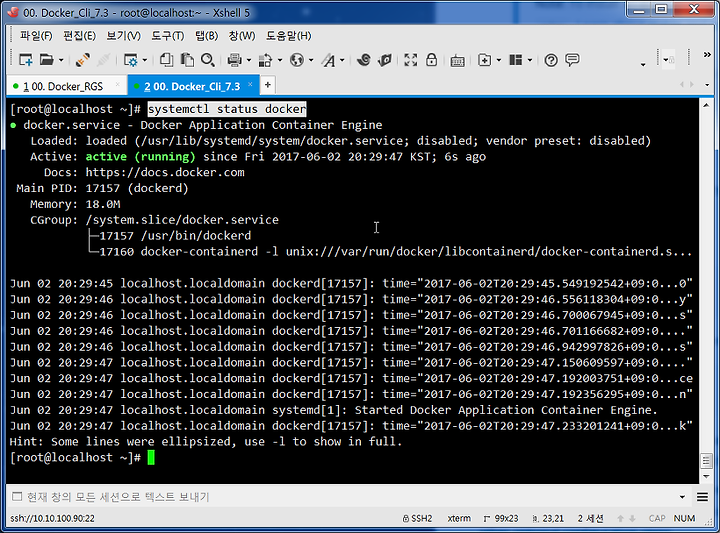
Task: Select the 00. Docker_Cli_7.3 tab
Action: coord(192,86)
